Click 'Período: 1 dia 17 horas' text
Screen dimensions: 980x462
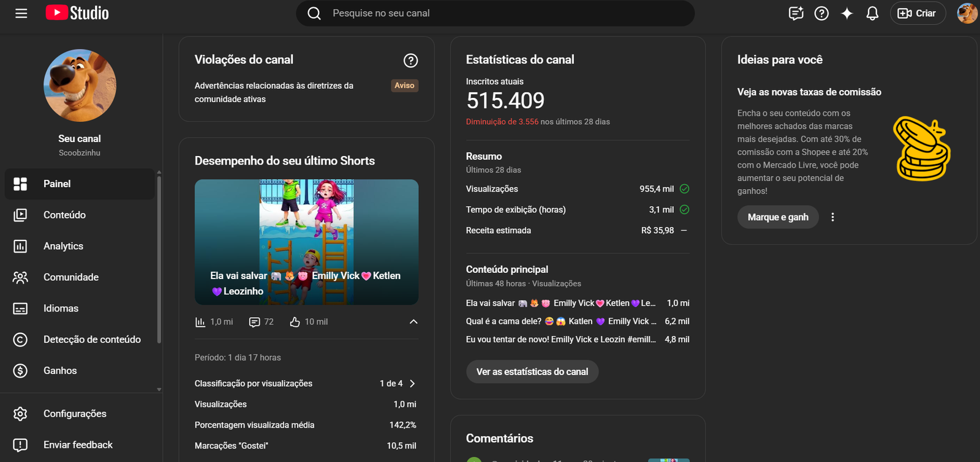click(x=238, y=357)
